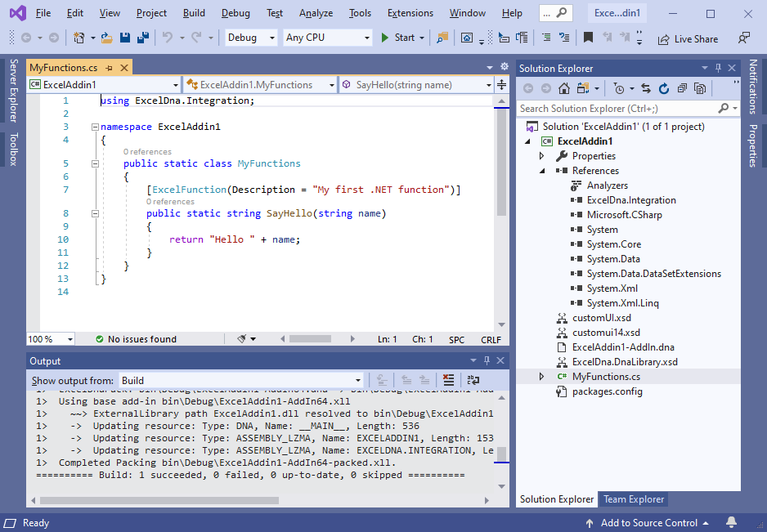Open the Any CPU platform dropdown
The height and width of the screenshot is (532, 767).
(x=327, y=38)
